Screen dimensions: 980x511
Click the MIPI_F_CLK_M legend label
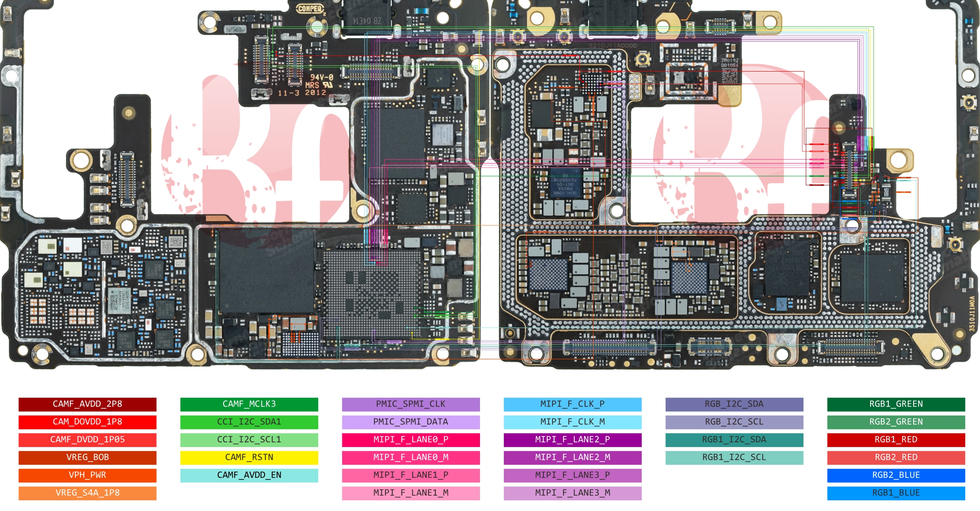572,422
